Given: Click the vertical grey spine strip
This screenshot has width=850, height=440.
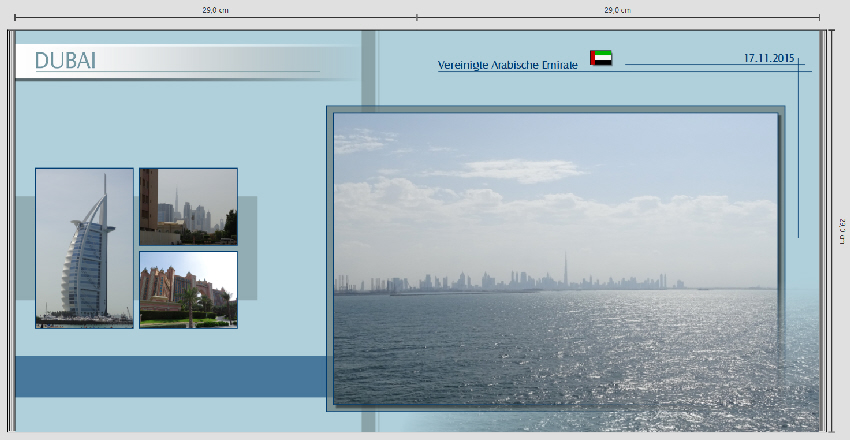Looking at the screenshot, I should pos(368,70).
